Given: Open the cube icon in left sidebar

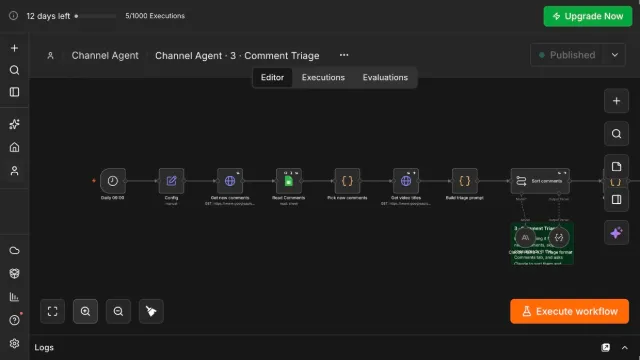Looking at the screenshot, I should click(14, 273).
